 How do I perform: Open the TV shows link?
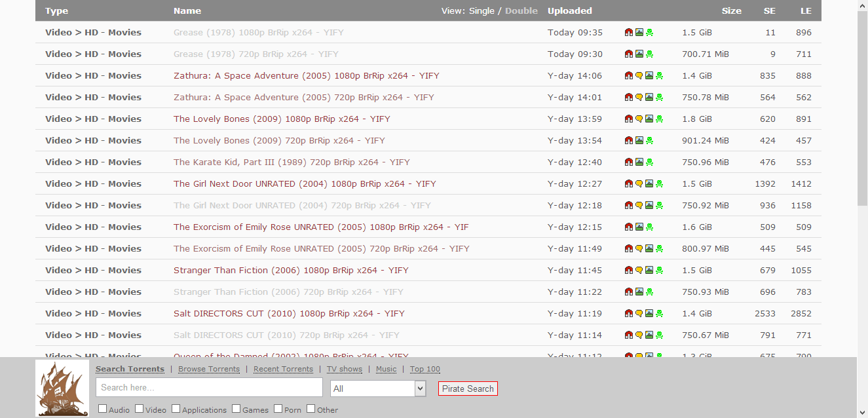click(345, 369)
